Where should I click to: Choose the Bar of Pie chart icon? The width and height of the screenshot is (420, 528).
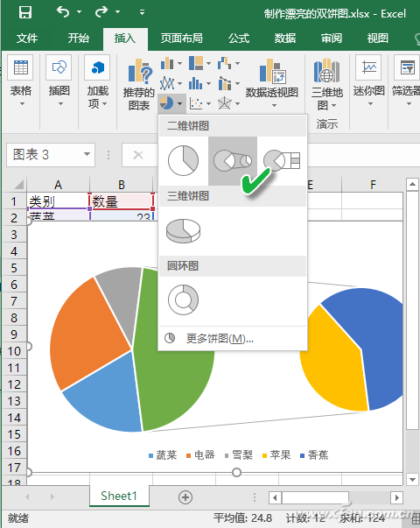(282, 160)
